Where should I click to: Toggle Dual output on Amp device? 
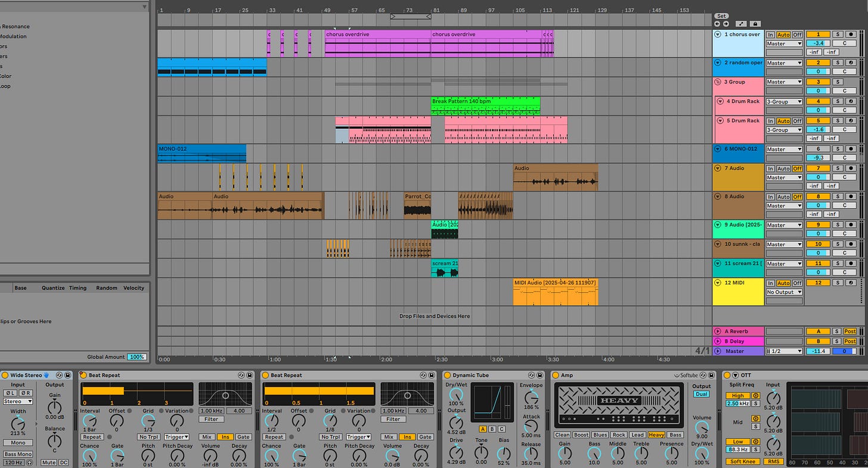[702, 394]
